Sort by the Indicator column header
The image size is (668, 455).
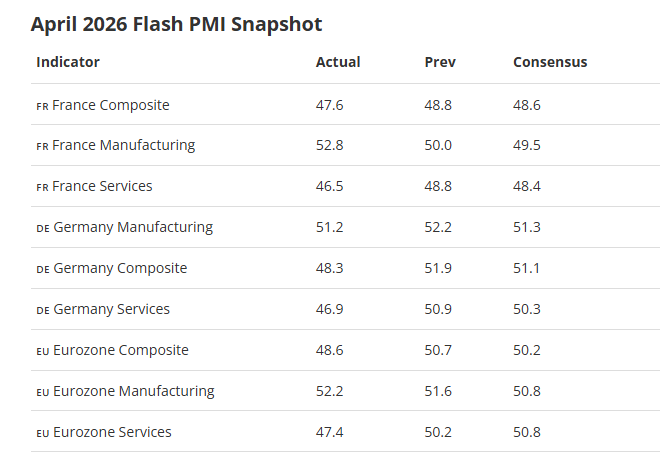(68, 62)
